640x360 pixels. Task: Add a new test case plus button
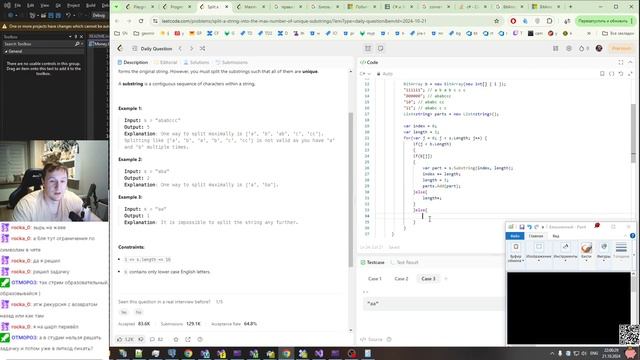[x=446, y=279]
